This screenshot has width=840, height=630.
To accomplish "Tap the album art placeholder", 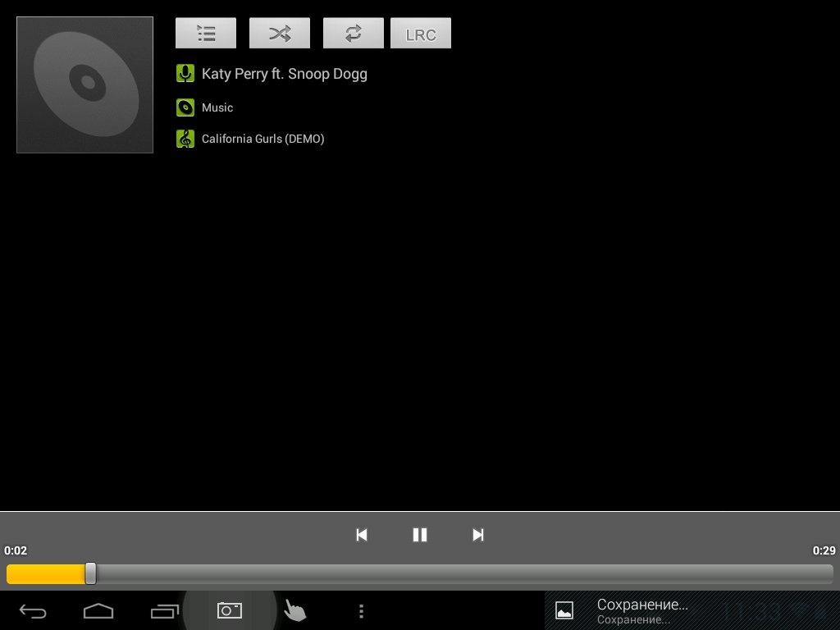I will 85,84.
